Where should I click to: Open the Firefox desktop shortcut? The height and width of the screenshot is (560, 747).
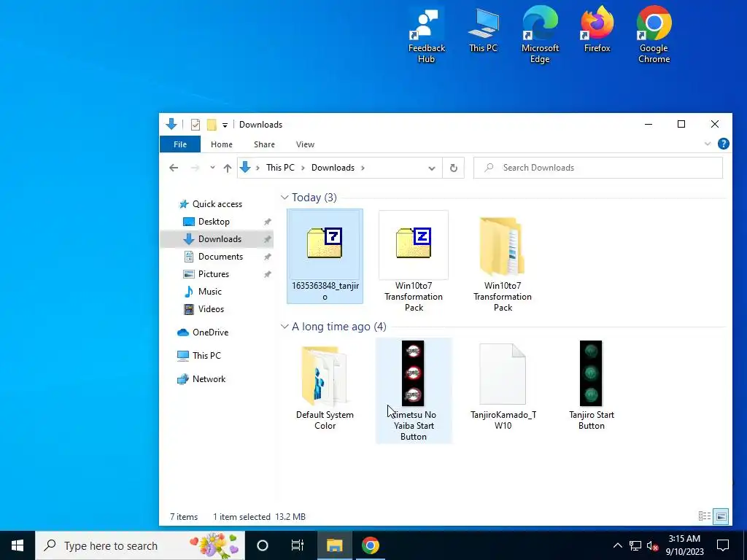597,31
